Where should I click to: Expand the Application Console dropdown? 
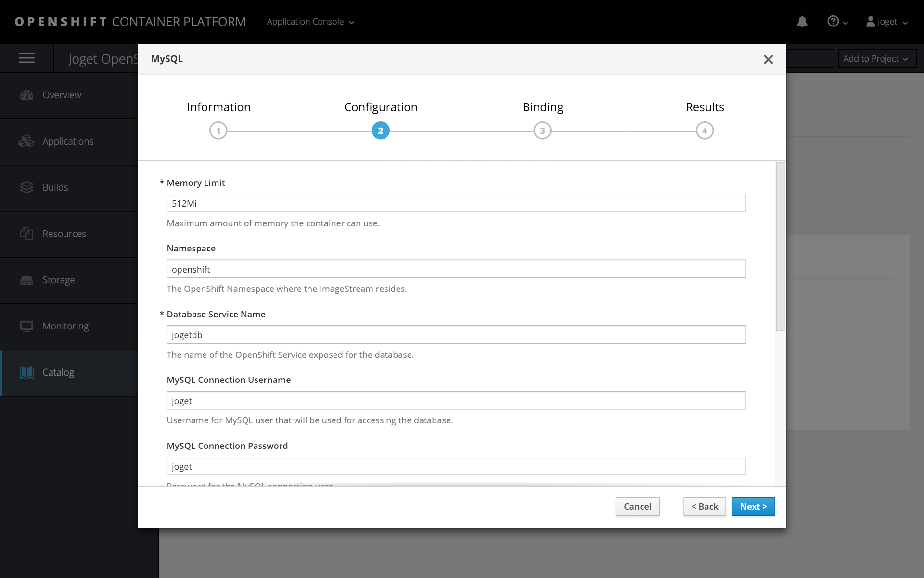coord(310,22)
